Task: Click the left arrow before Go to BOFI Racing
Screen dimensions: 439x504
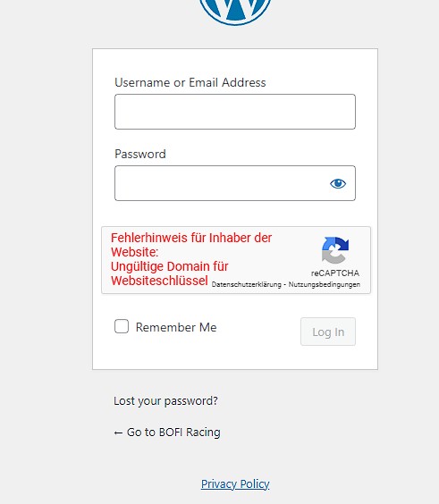Action: 118,433
